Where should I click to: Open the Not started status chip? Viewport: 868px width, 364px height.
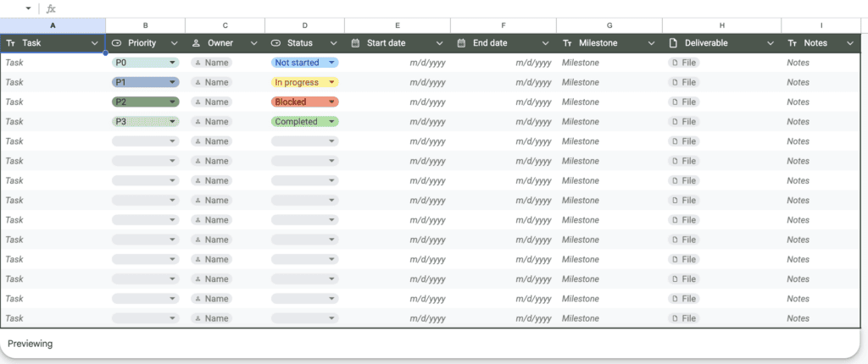(x=305, y=63)
